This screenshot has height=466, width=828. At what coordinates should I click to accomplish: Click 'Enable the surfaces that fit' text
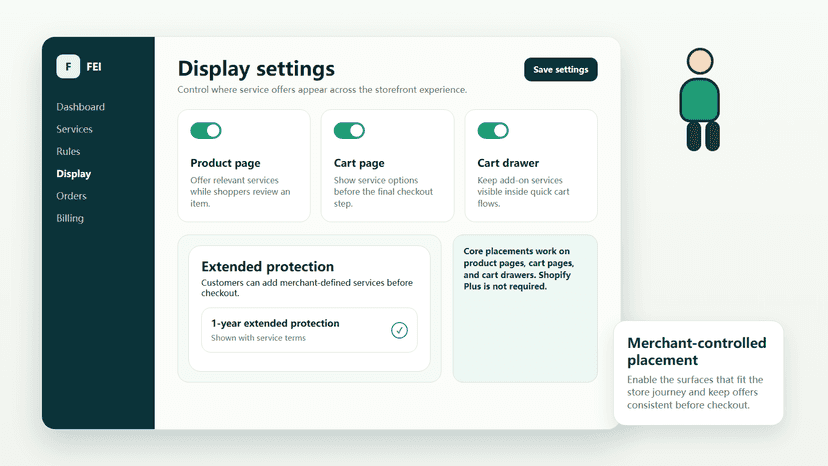point(695,392)
